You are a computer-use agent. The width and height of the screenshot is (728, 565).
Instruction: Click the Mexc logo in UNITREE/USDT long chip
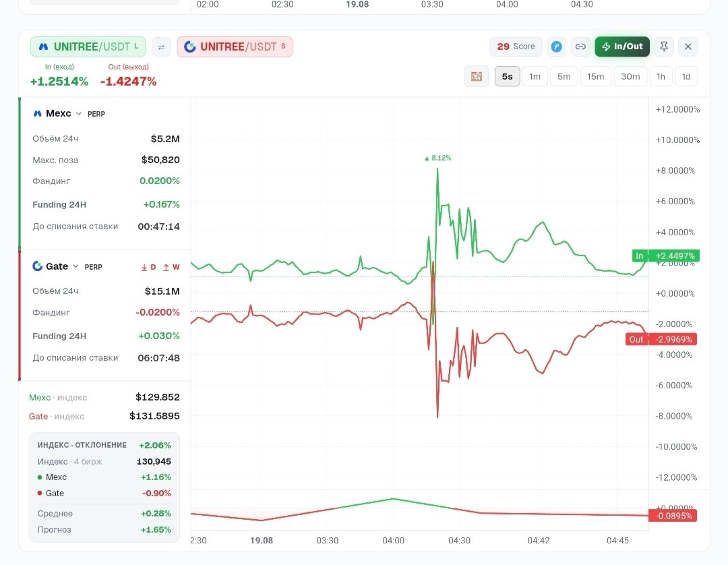click(43, 47)
